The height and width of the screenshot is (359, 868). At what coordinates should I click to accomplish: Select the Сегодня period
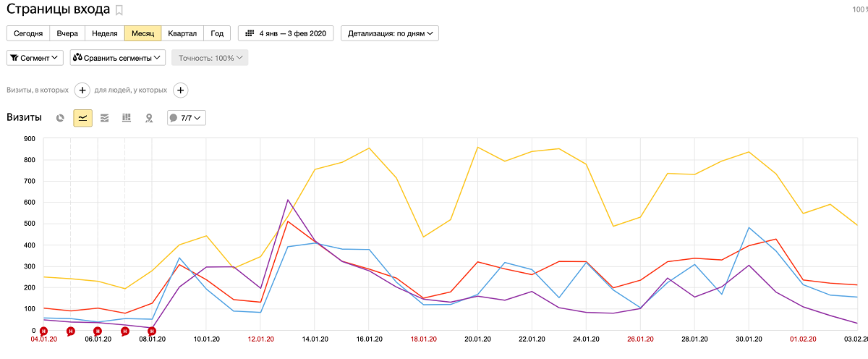28,33
